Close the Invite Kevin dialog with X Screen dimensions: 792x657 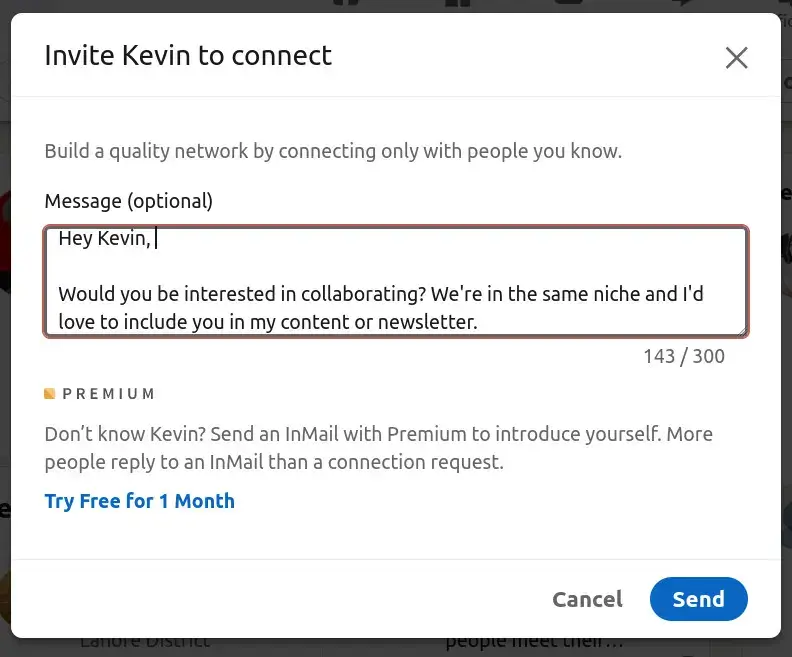(x=736, y=58)
